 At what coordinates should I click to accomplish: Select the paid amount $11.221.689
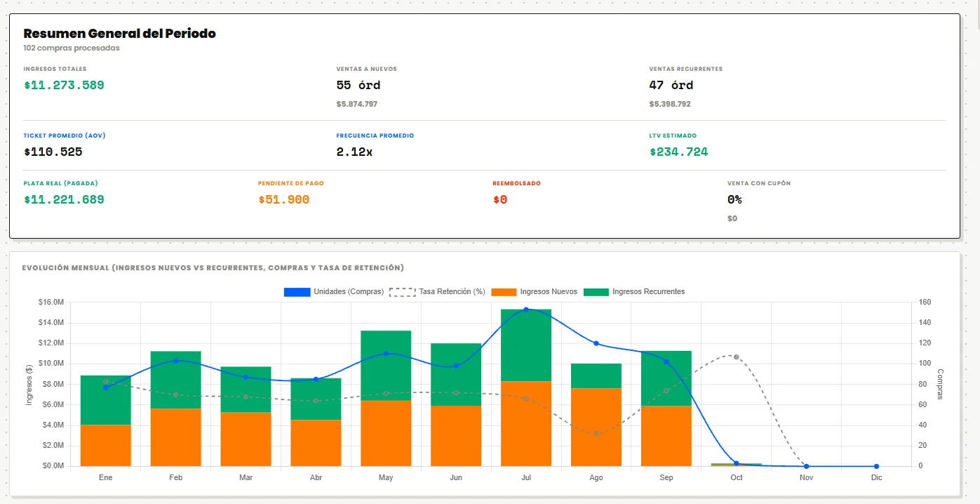pos(64,199)
